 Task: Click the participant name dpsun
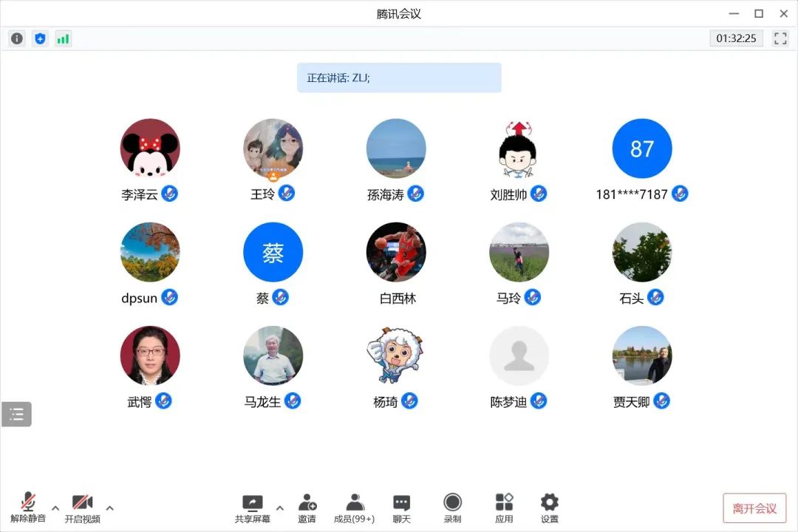[x=139, y=299]
